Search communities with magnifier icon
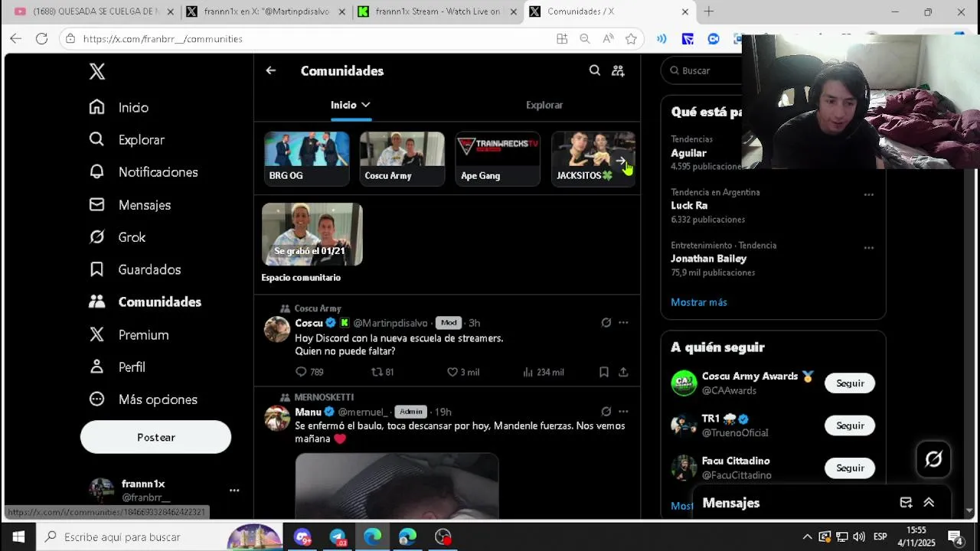The image size is (980, 551). coord(595,70)
